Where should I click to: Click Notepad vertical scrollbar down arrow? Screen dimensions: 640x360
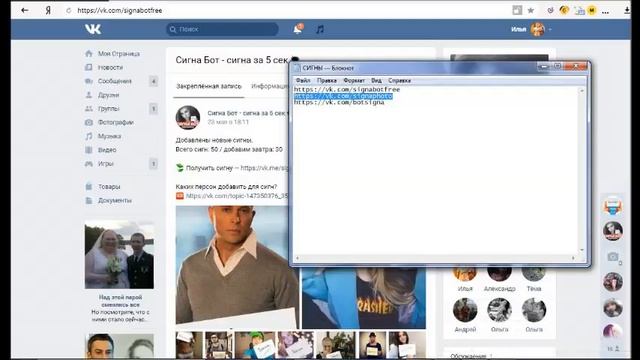582,250
